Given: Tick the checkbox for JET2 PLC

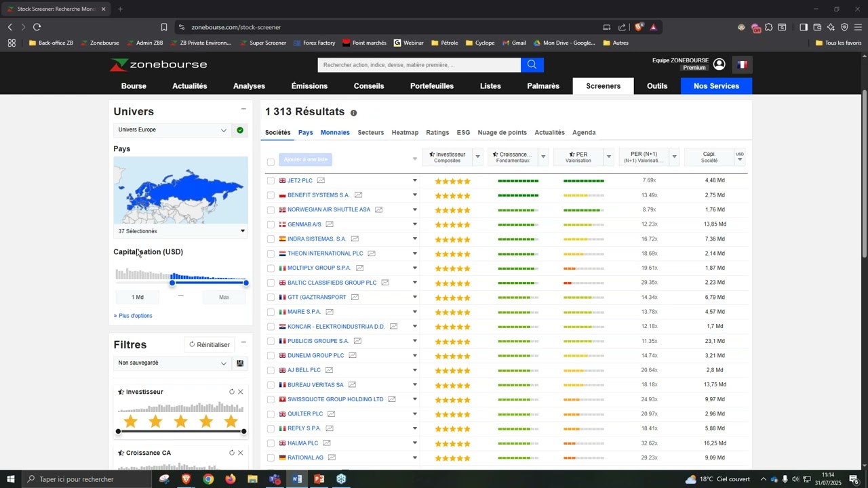Looking at the screenshot, I should [271, 181].
